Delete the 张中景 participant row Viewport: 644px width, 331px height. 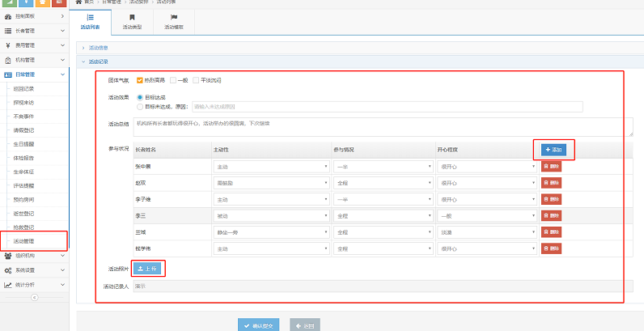point(551,166)
